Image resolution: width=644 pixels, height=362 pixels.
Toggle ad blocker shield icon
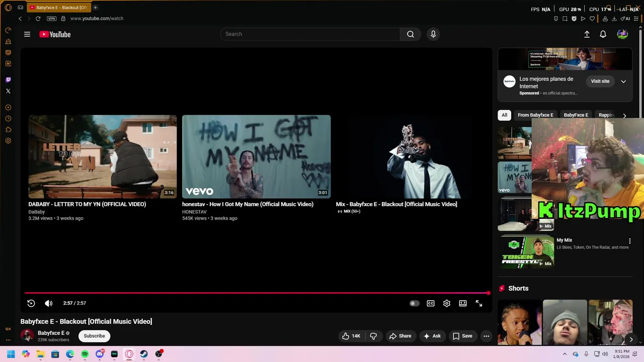[x=574, y=19]
